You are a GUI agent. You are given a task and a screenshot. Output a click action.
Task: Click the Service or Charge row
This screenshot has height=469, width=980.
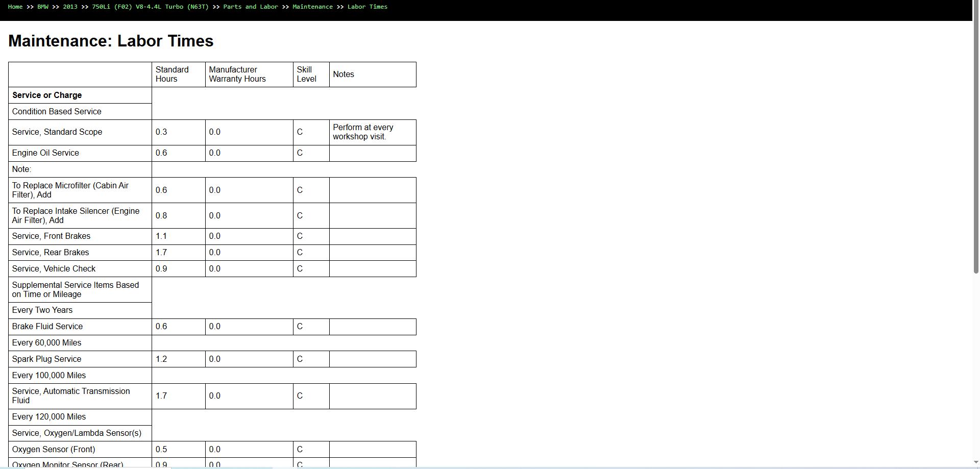tap(80, 95)
